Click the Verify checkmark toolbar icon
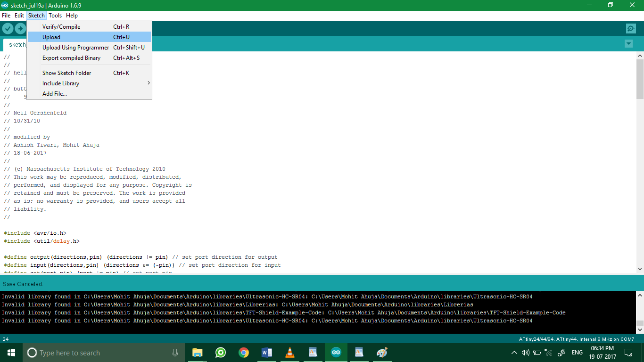The width and height of the screenshot is (644, 362). [8, 29]
